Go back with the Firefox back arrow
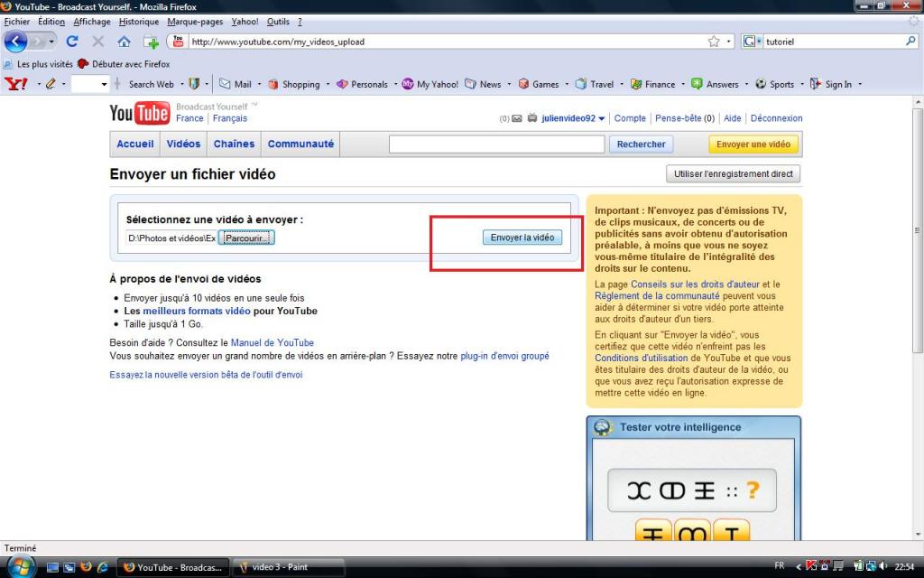Image resolution: width=924 pixels, height=578 pixels. pos(16,42)
